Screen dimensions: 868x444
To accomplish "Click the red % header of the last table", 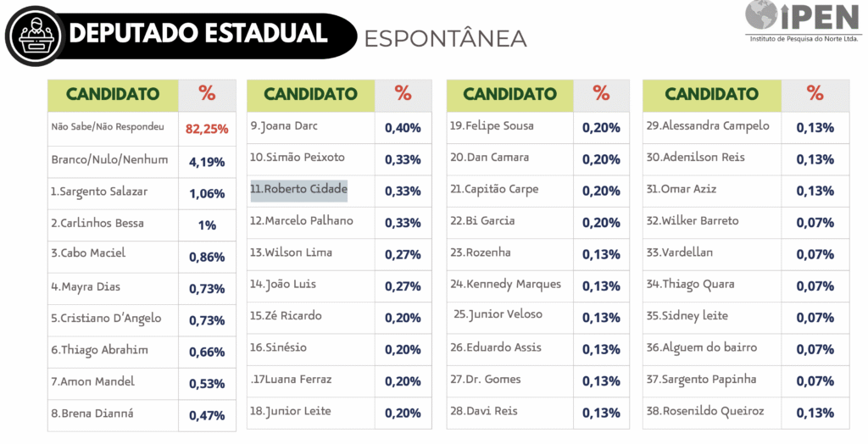I will 815,94.
